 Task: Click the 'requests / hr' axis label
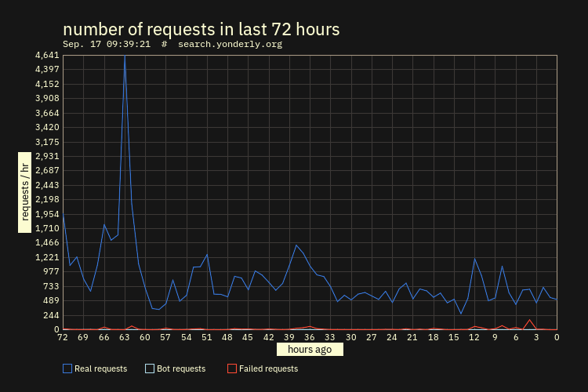tap(25, 192)
